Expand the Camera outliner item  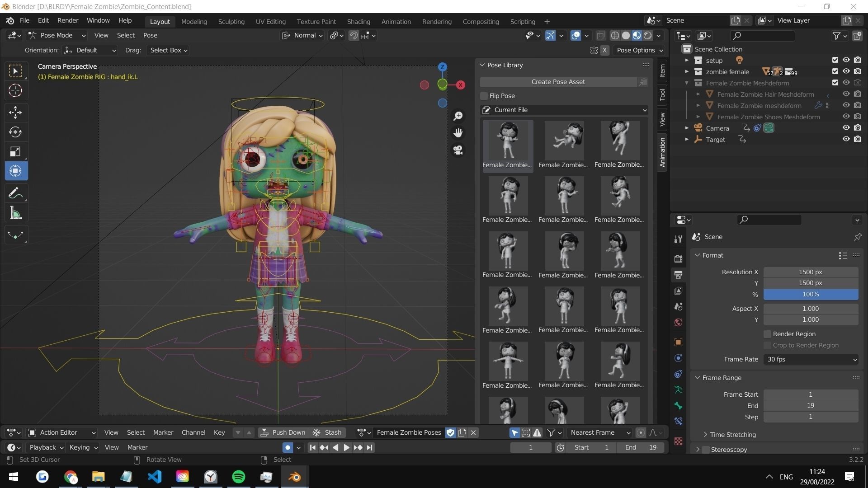click(x=687, y=128)
